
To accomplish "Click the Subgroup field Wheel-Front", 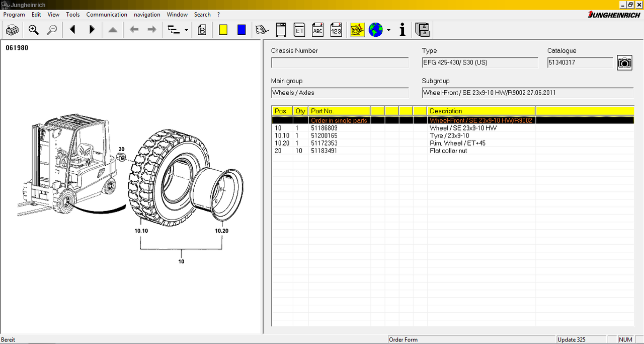I will pyautogui.click(x=528, y=93).
